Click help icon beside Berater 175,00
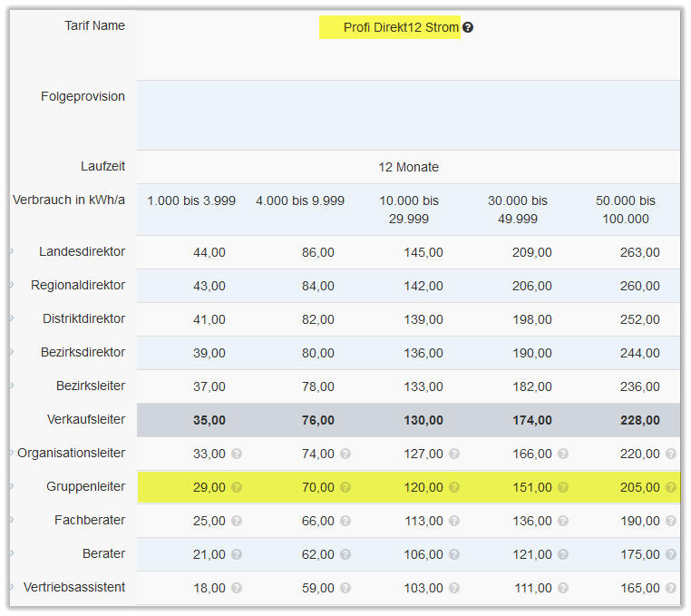 [671, 554]
